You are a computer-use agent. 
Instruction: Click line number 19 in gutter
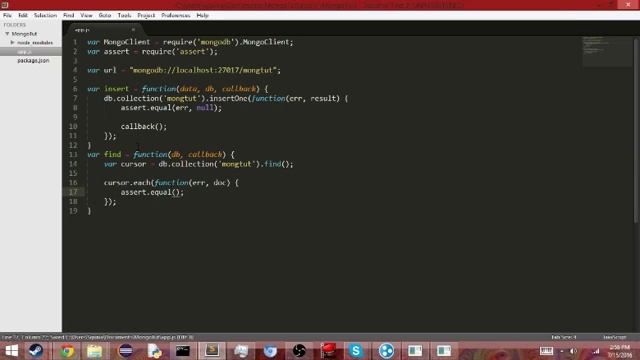click(x=73, y=211)
